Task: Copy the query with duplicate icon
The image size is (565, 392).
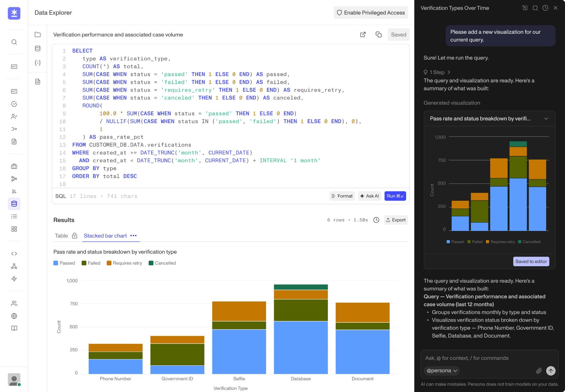Action: click(x=379, y=35)
